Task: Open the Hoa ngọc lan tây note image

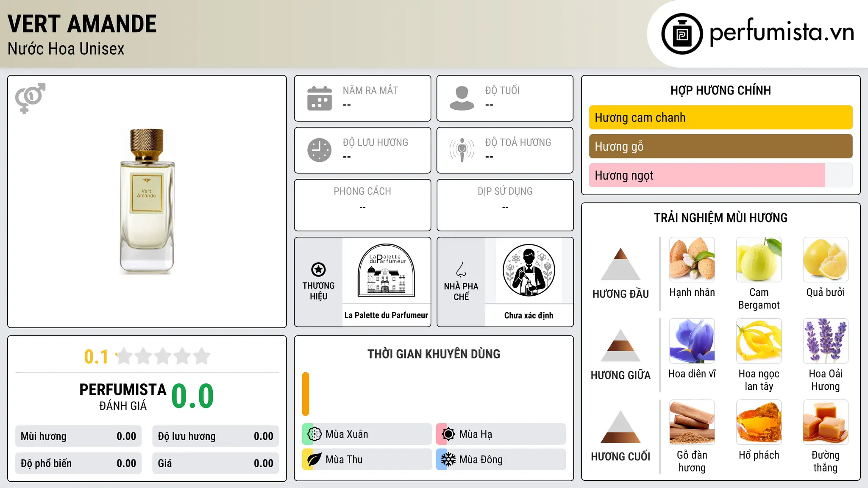Action: coord(759,341)
